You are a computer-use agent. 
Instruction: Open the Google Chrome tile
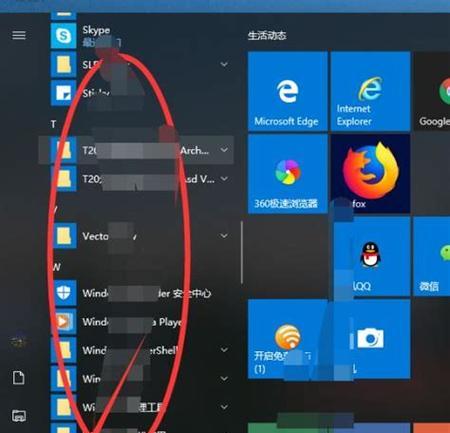point(432,91)
